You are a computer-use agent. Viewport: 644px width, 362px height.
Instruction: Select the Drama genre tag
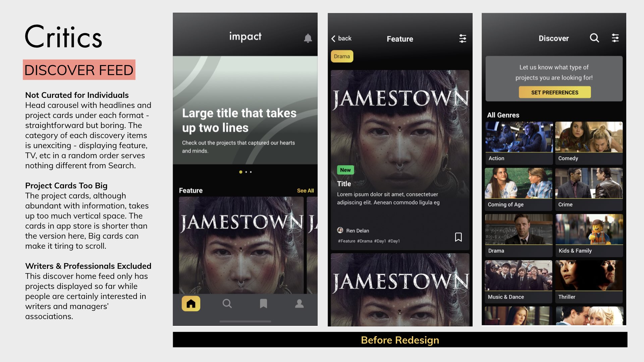click(x=342, y=56)
